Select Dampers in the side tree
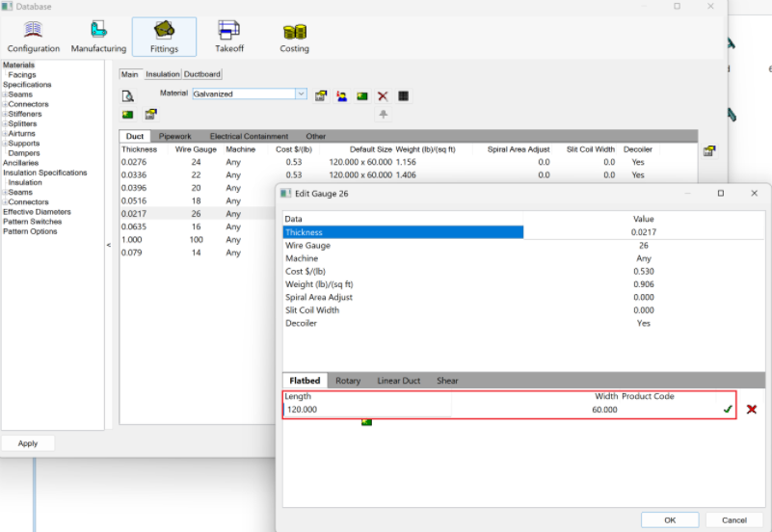This screenshot has height=532, width=772. coord(24,153)
